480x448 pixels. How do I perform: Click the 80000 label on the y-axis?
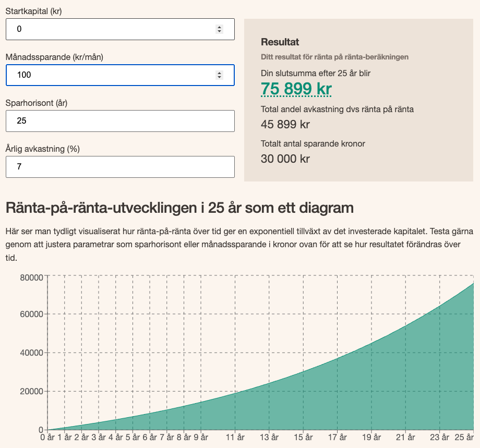31,277
